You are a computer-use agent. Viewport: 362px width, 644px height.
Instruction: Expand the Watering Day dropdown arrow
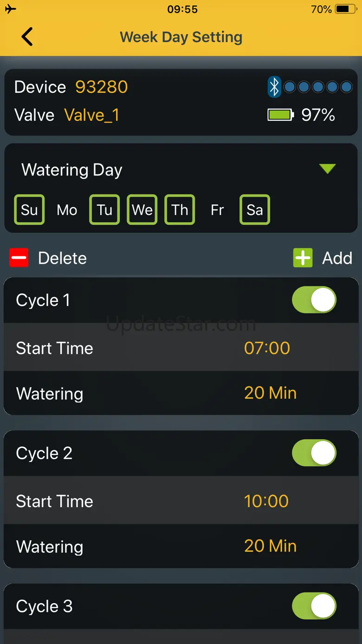328,169
